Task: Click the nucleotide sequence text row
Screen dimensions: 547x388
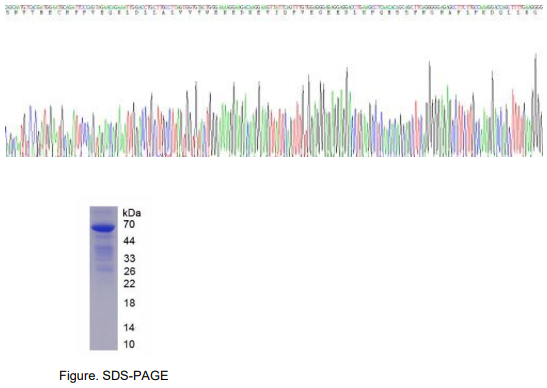Action: tap(274, 7)
